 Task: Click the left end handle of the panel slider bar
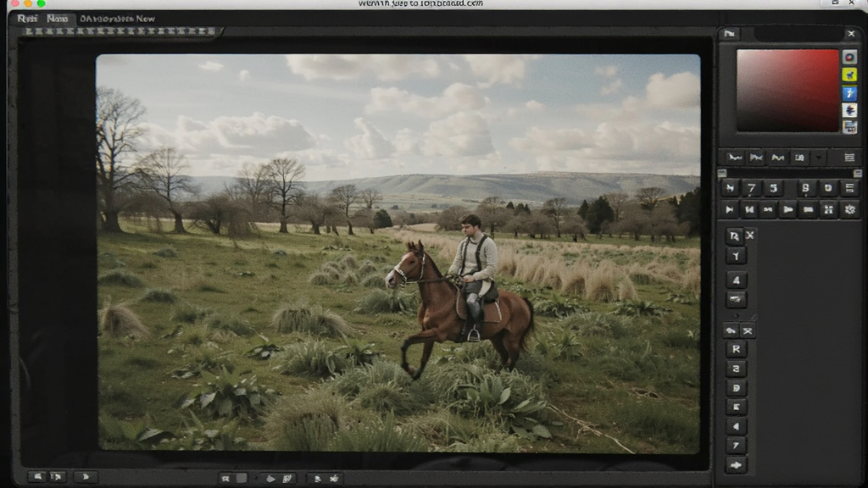point(722,173)
